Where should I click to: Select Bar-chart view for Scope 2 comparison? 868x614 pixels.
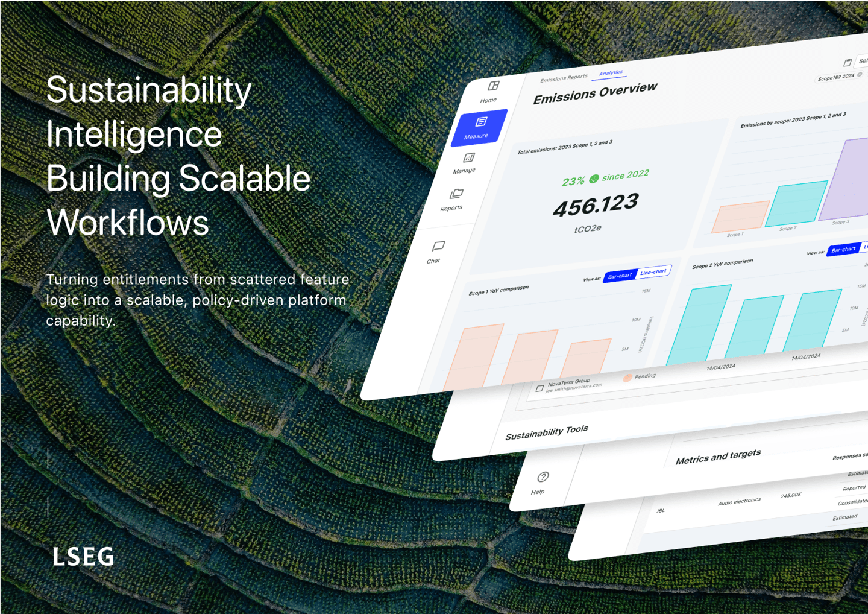click(x=843, y=249)
